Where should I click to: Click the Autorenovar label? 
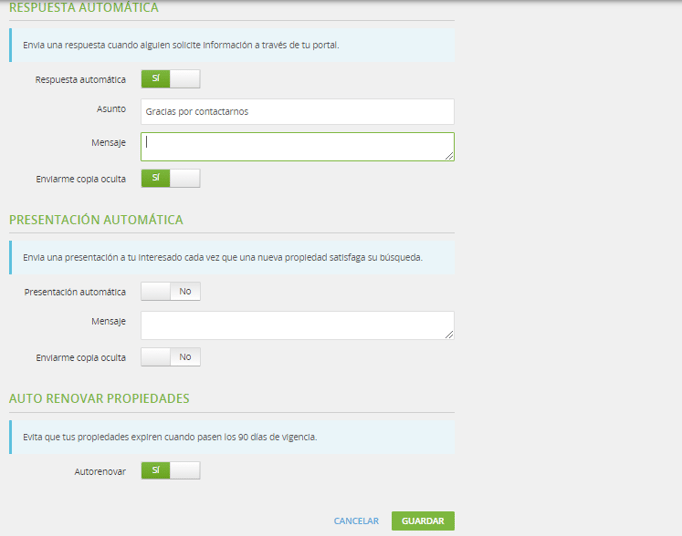[100, 472]
